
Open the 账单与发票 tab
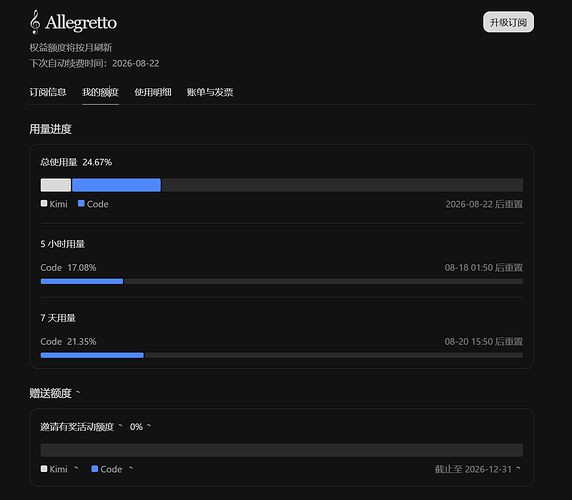[210, 92]
